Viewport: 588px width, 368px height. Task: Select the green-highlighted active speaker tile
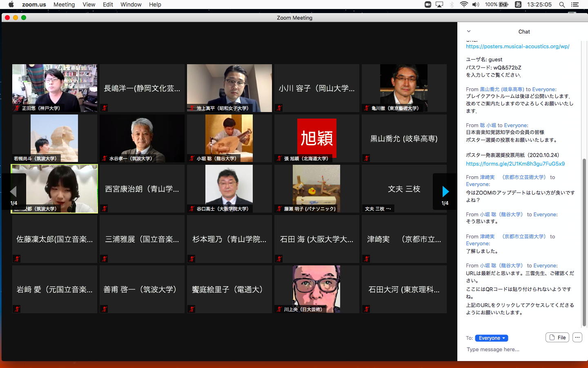point(55,188)
